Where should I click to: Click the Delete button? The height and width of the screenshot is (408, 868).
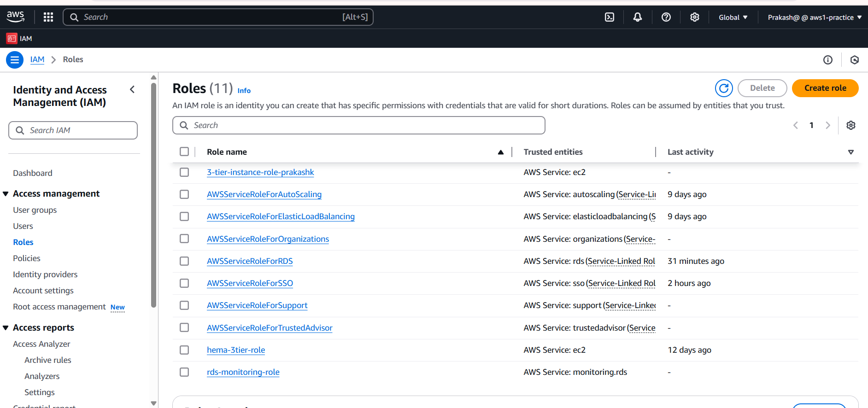click(762, 88)
